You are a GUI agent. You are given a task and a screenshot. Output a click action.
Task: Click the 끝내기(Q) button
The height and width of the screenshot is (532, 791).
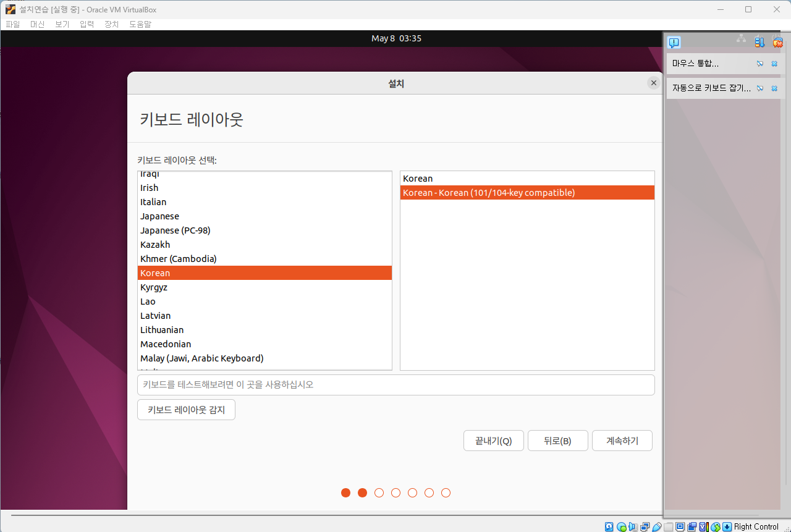pos(494,441)
